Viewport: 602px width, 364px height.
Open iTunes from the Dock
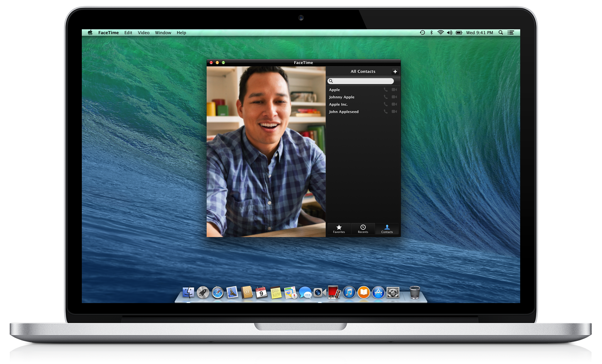pos(349,293)
